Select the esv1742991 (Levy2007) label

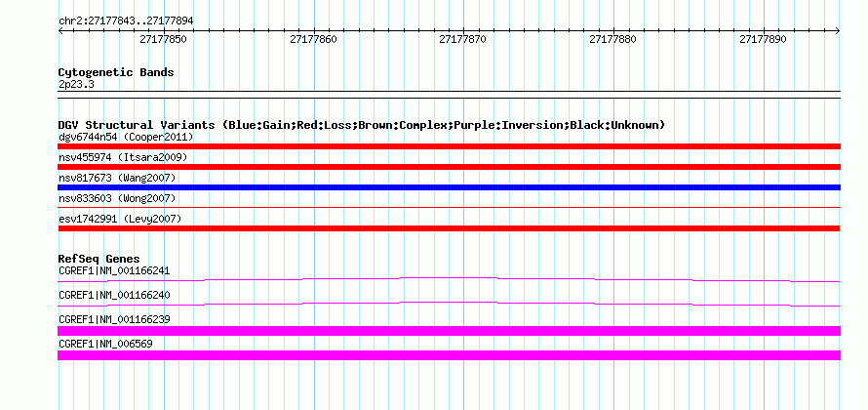[x=120, y=219]
